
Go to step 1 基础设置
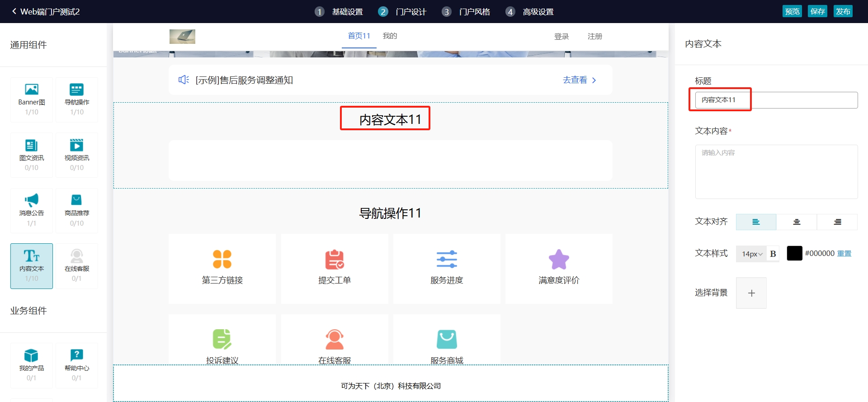[x=339, y=12]
